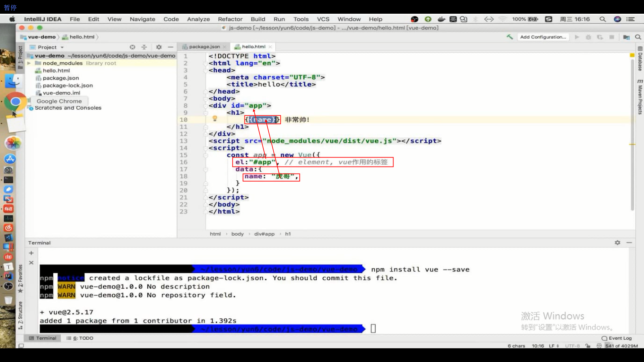
Task: Open the Refactor menu
Action: tap(230, 19)
